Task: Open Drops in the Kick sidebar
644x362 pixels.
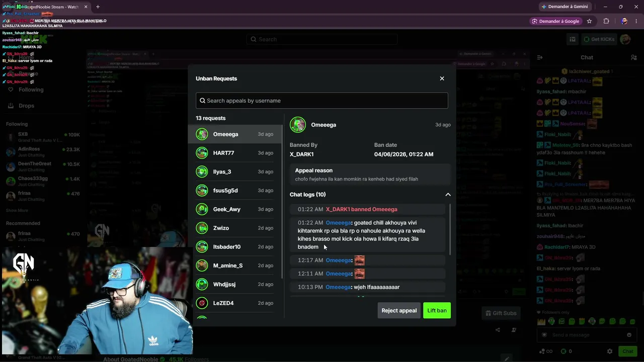Action: point(21,106)
